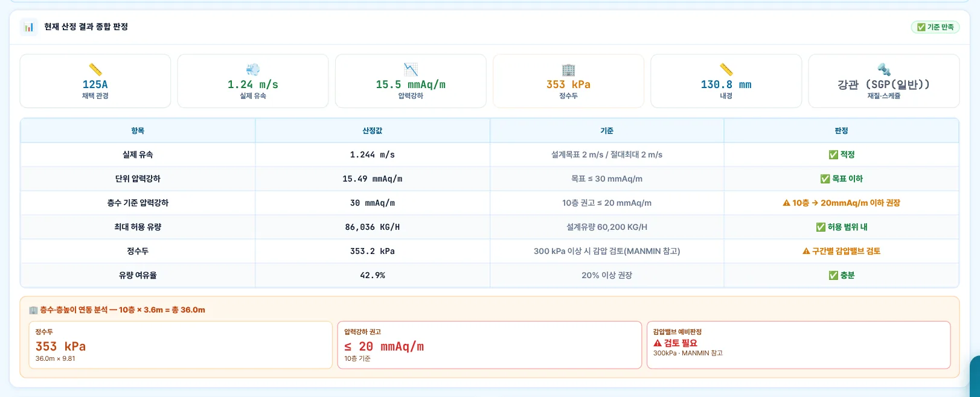
Task: Click the building icon above 353 kPa card
Action: pos(568,69)
